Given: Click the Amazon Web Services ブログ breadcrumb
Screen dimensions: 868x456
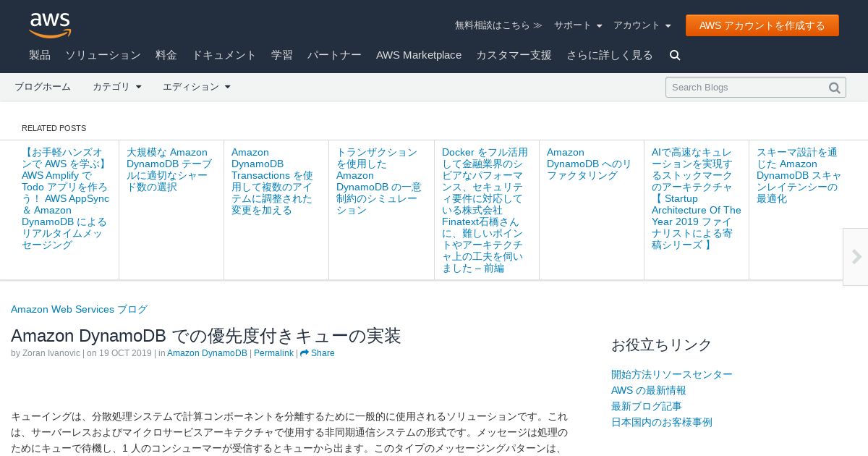Looking at the screenshot, I should tap(79, 309).
